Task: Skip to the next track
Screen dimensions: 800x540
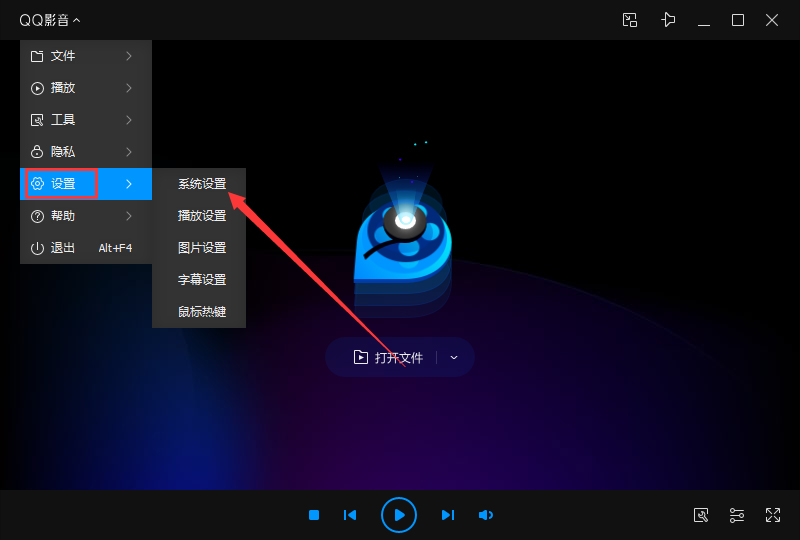Action: click(x=447, y=515)
